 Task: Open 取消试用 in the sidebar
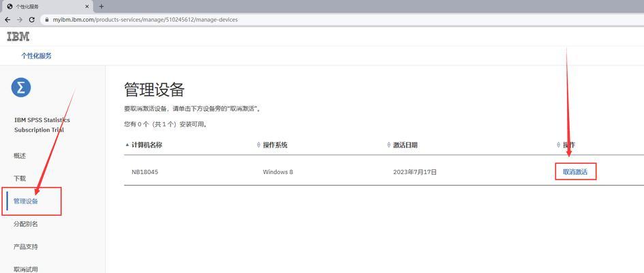click(x=25, y=270)
